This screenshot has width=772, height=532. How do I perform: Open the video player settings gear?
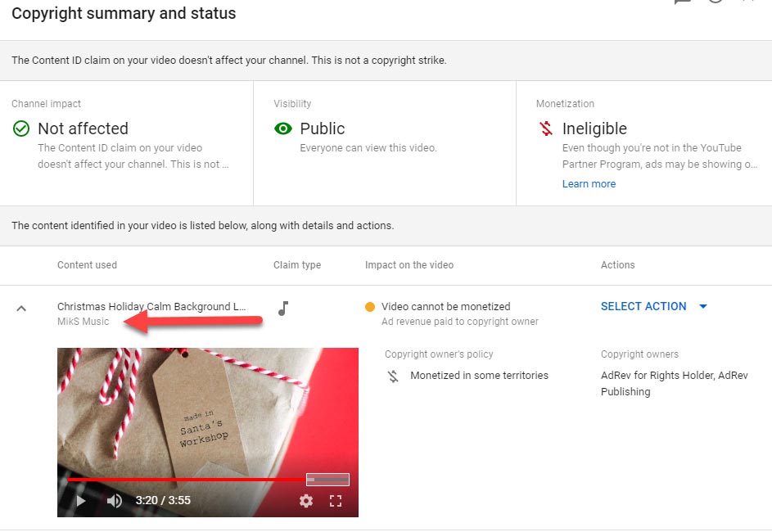tap(306, 501)
